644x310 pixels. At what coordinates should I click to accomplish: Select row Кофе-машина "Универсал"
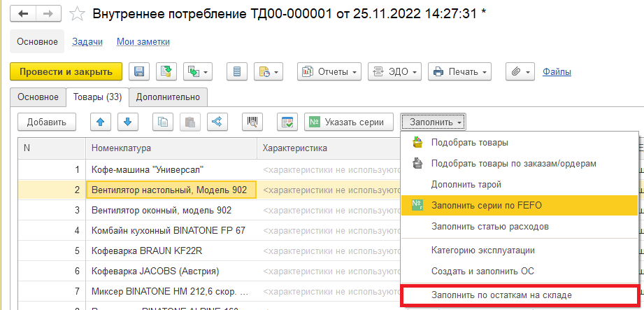click(172, 169)
